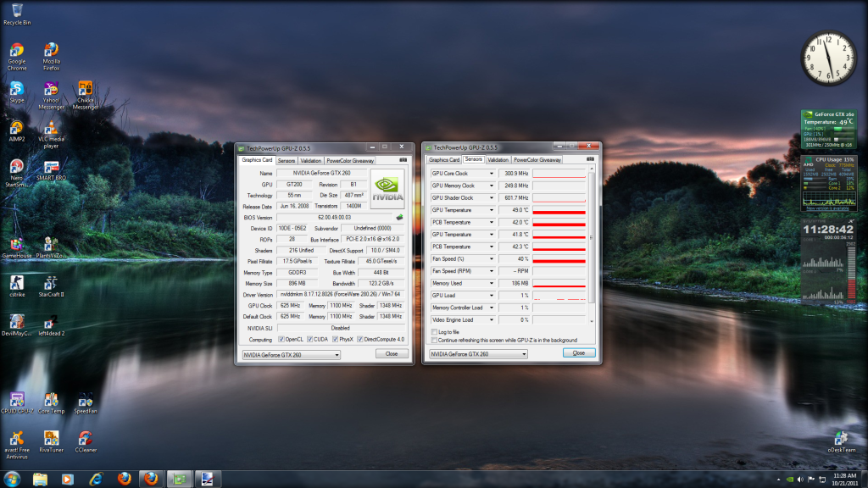This screenshot has width=868, height=488.
Task: Click the 'New version is available' gadget link
Action: [827, 208]
